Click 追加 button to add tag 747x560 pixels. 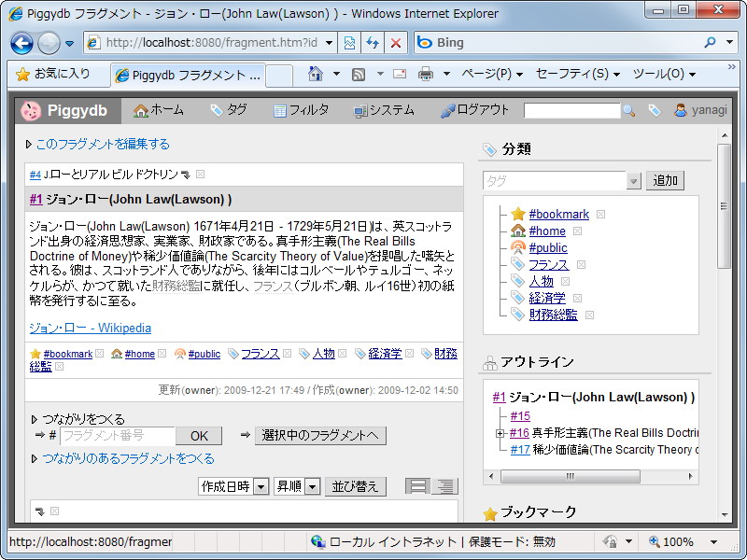coord(665,180)
